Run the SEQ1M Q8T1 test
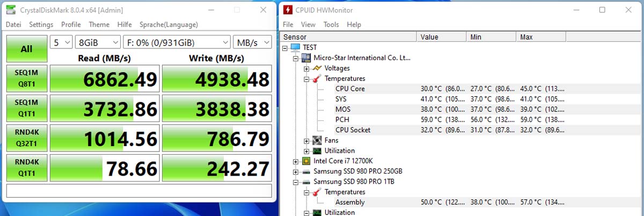Viewport: 644px width, 216px height. 26,79
